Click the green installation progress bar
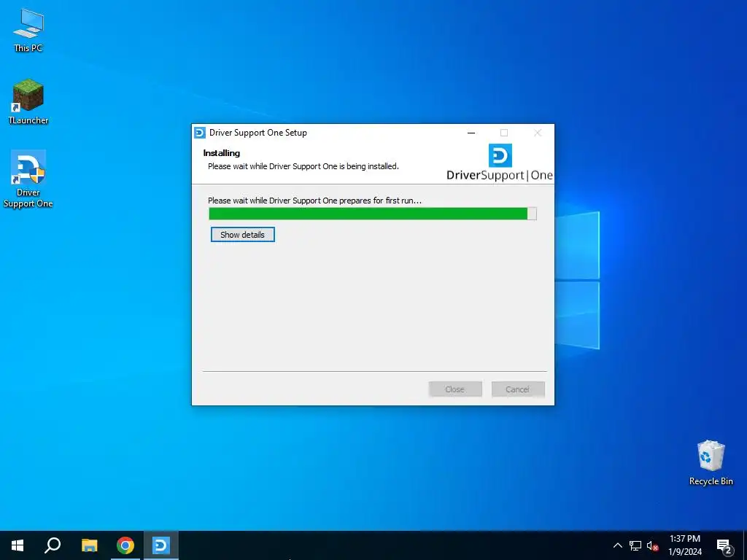The image size is (747, 560). (x=373, y=214)
